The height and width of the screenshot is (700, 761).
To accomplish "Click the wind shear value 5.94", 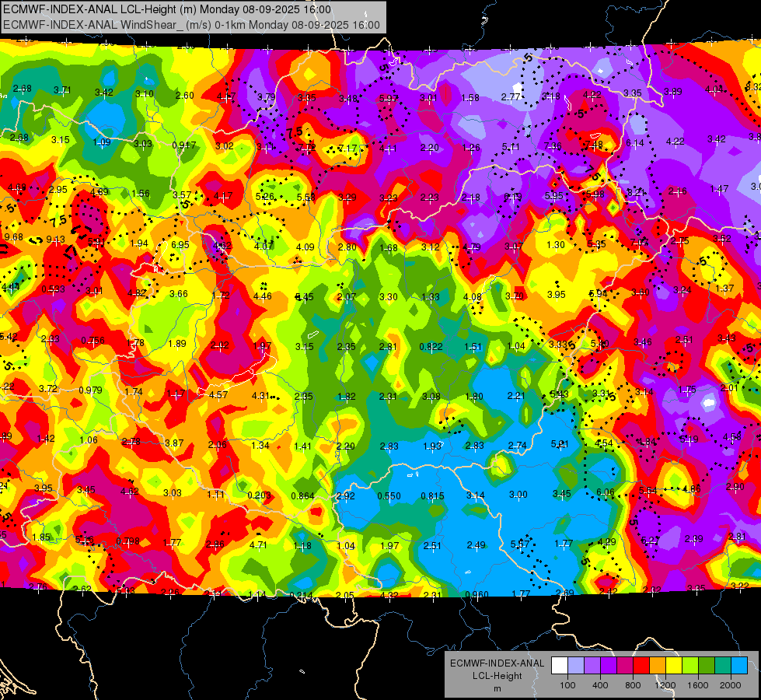I will pos(598,293).
